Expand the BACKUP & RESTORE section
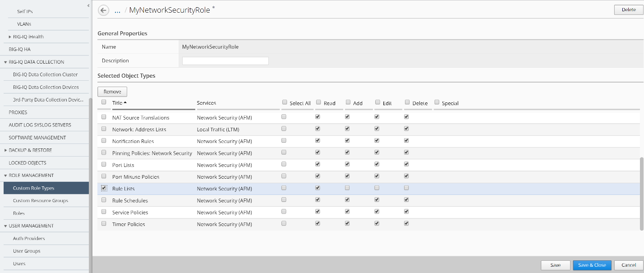Viewport: 644px width, 273px height. (x=5, y=150)
